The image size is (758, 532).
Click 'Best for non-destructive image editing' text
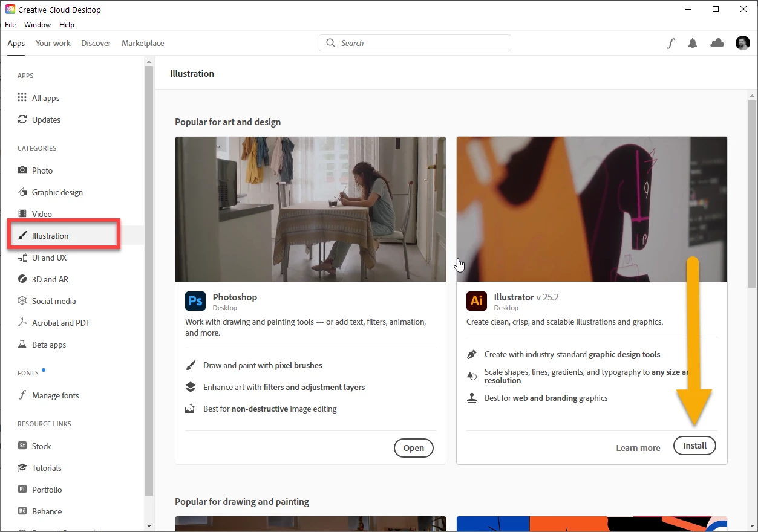pos(270,409)
